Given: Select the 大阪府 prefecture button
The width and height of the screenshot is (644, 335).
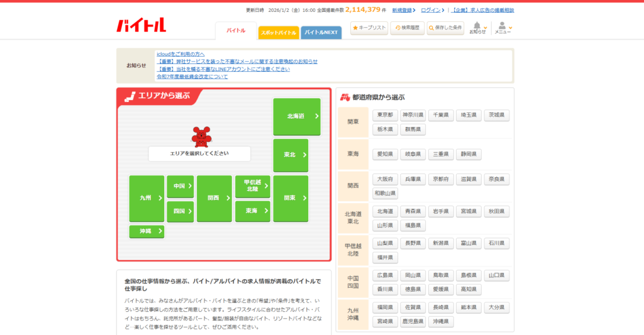Looking at the screenshot, I should [x=385, y=179].
